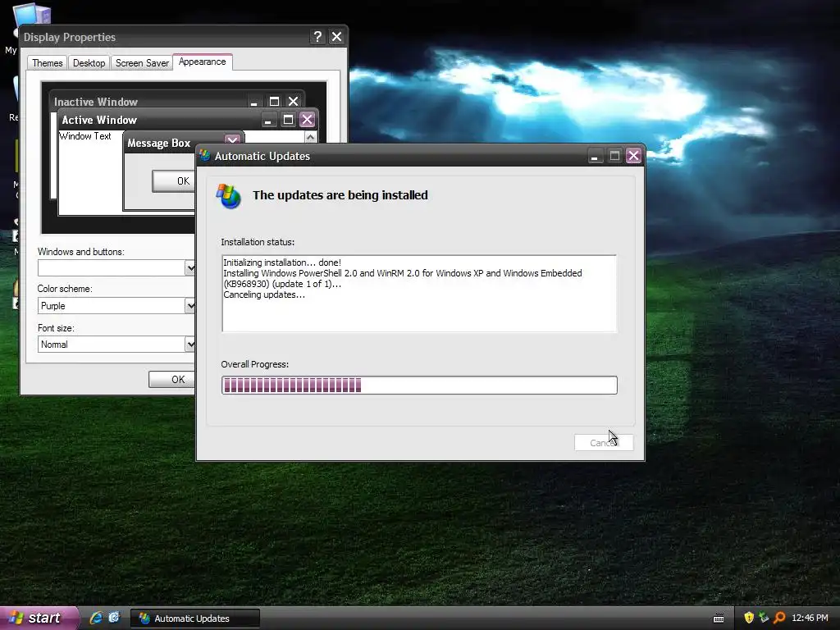Click the 'Canceling updates…' status line

click(x=264, y=294)
